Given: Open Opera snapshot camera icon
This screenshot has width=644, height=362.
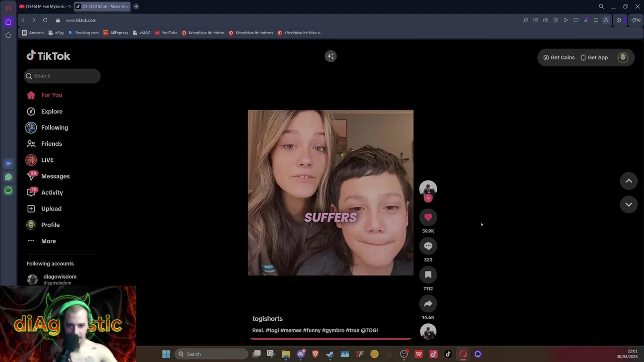Looking at the screenshot, I should tap(545, 20).
